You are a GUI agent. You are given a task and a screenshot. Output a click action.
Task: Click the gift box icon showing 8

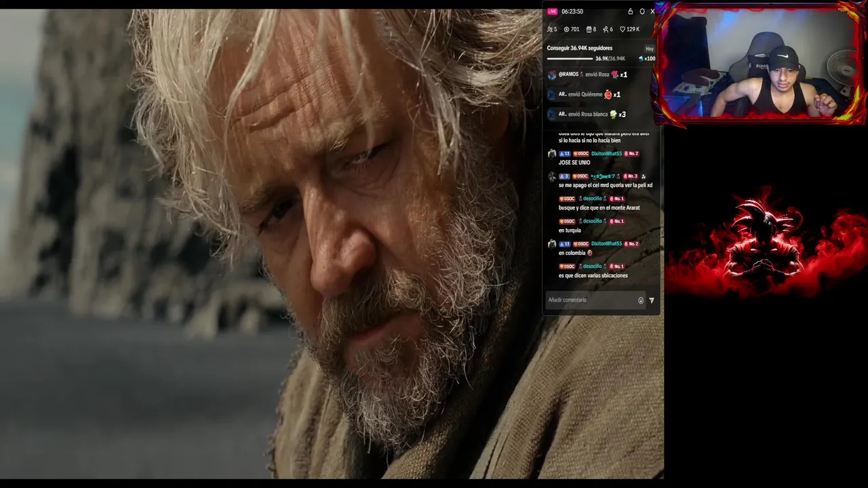[589, 29]
